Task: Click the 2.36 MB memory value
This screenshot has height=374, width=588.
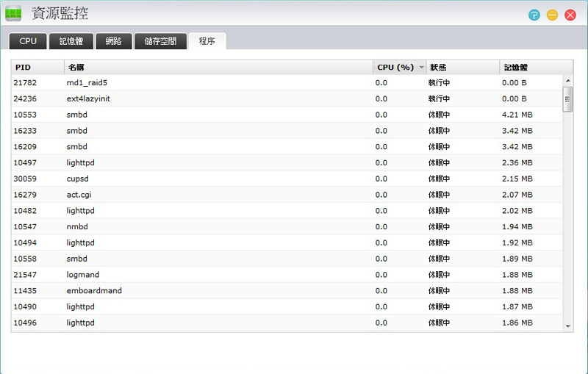Action: coord(517,162)
